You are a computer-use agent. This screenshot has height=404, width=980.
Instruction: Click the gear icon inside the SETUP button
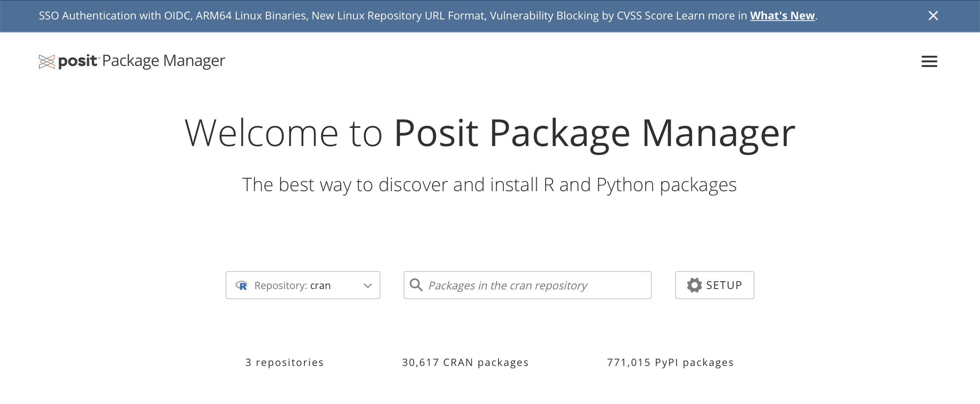[695, 285]
